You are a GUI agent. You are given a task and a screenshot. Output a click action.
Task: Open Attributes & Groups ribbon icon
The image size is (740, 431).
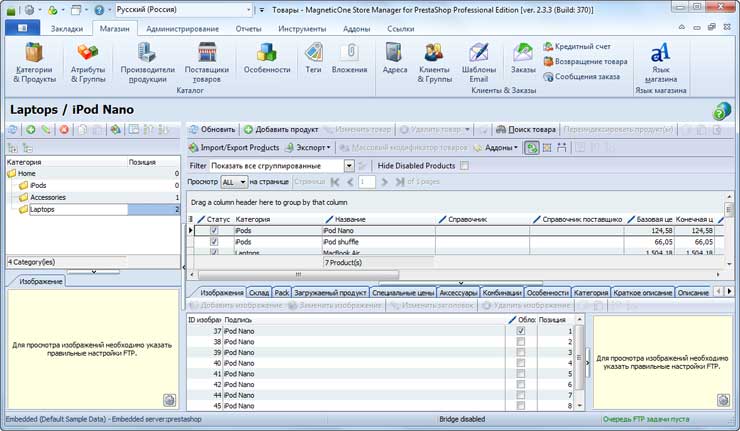coord(87,62)
